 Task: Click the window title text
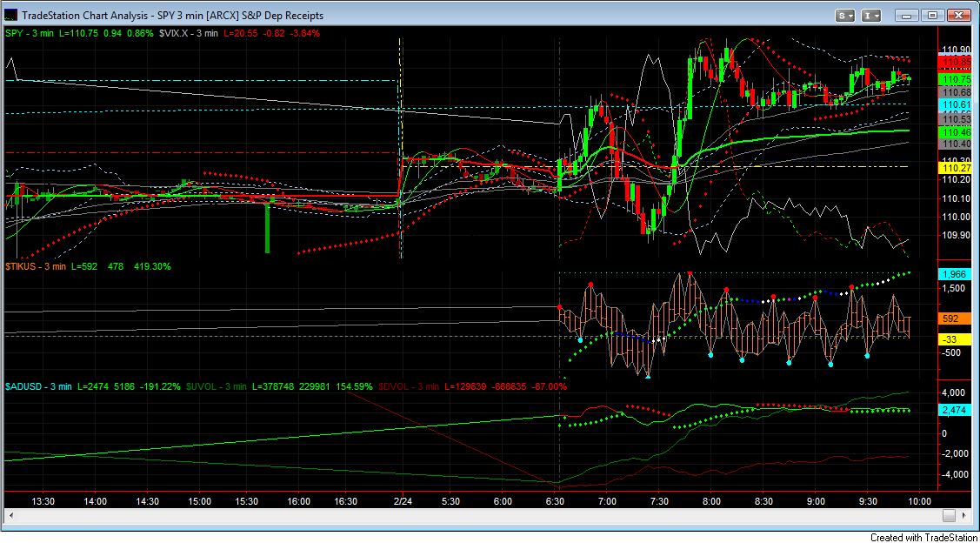point(173,16)
